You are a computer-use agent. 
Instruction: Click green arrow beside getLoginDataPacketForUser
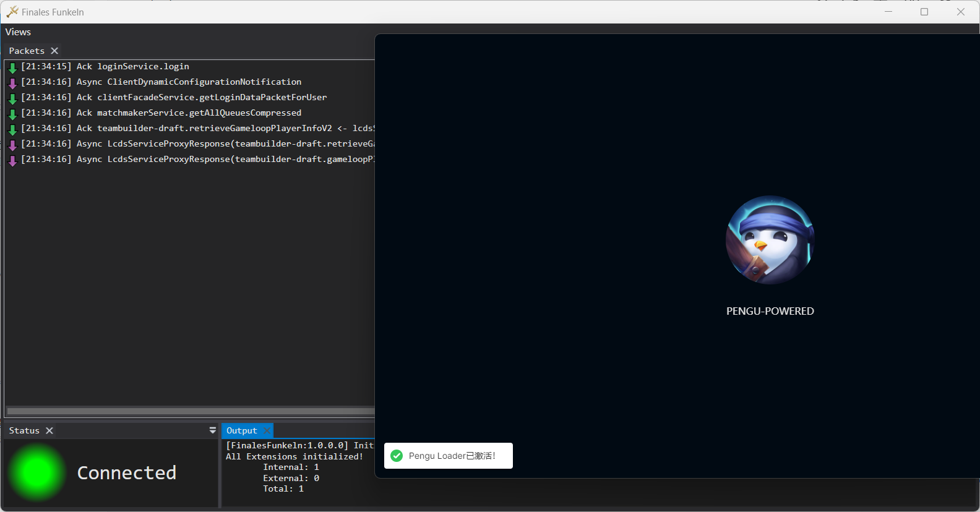coord(12,99)
